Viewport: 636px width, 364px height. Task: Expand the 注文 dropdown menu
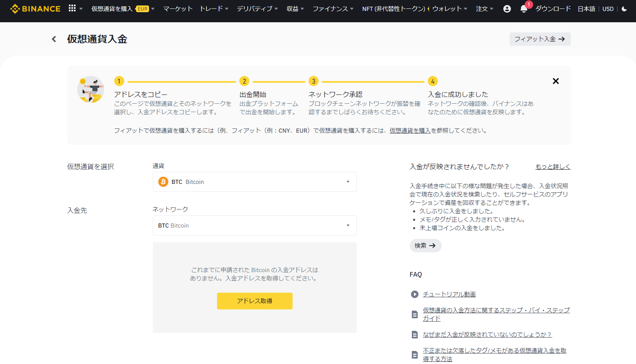click(x=484, y=9)
